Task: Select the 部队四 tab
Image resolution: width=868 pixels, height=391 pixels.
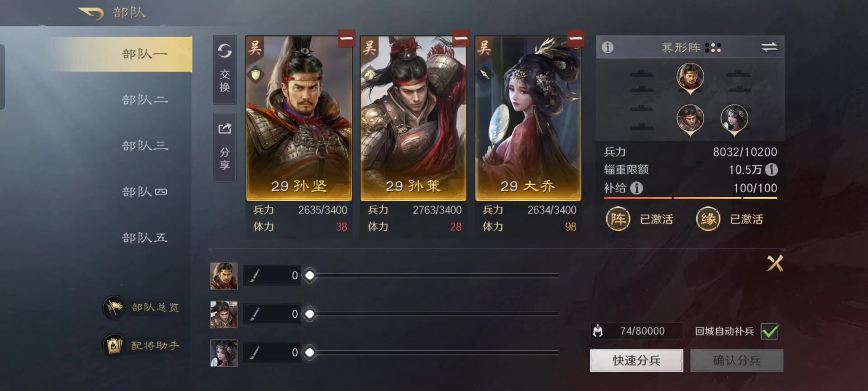Action: coord(145,192)
